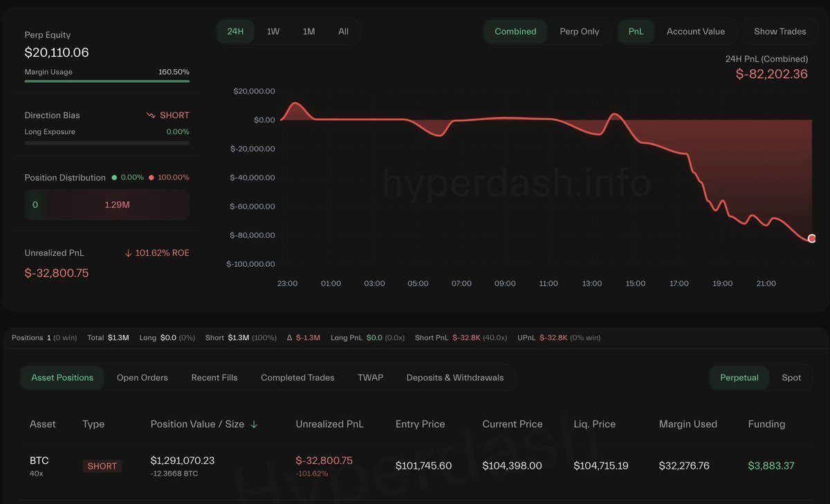Switch chart to Account Value
Screen dimensions: 830x504
pyautogui.click(x=696, y=32)
